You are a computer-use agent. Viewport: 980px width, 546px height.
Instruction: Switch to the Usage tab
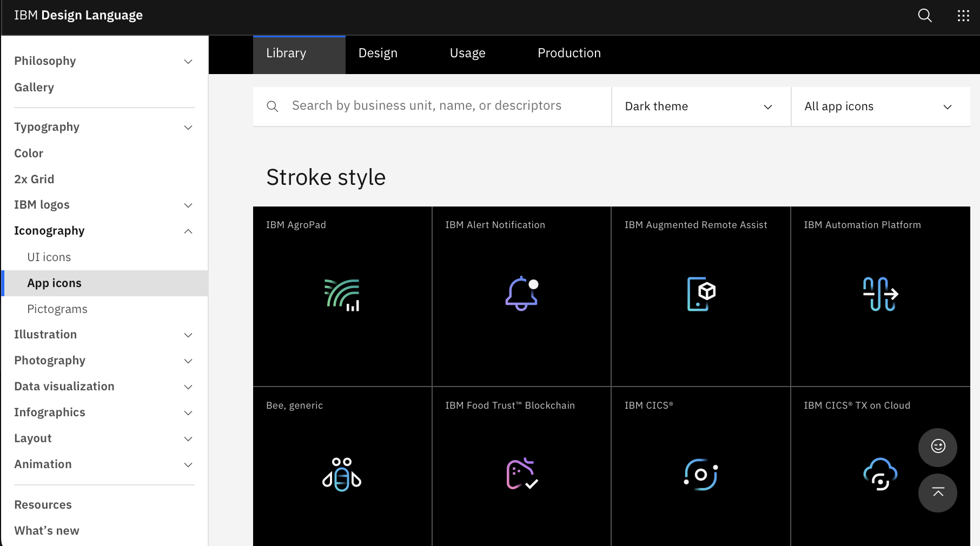pos(467,53)
